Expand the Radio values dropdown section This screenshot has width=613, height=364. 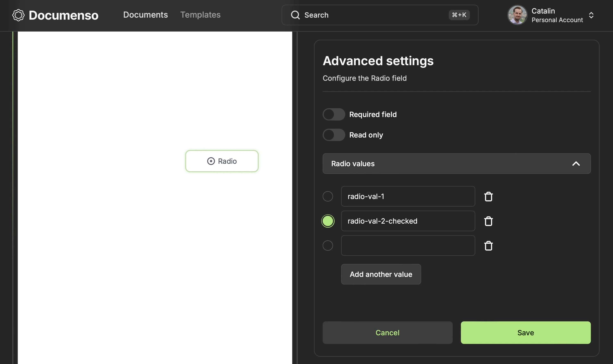click(x=457, y=163)
